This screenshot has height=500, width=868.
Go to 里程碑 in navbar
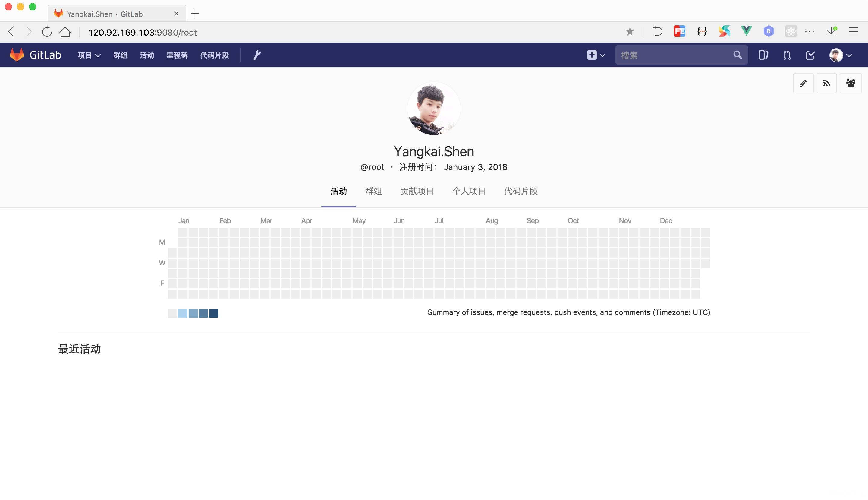[x=177, y=55]
